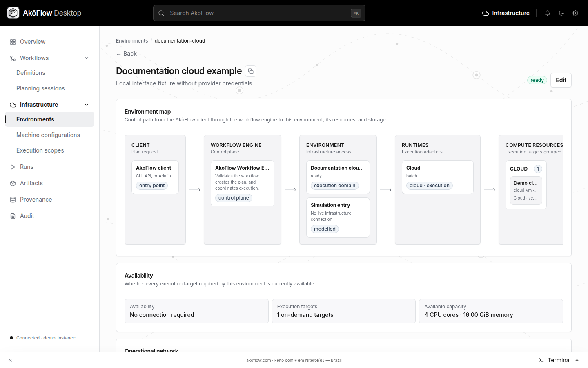Screen dimensions: 588x368
Task: Click the Artifacts cube icon
Action: pos(13,183)
